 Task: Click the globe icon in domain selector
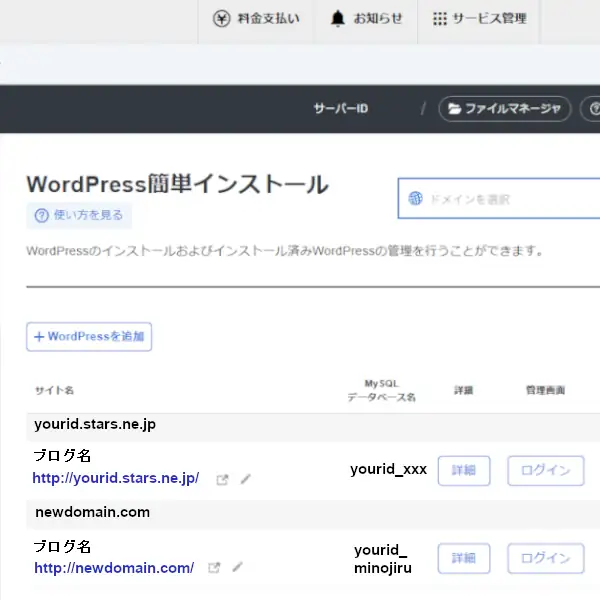pos(416,199)
